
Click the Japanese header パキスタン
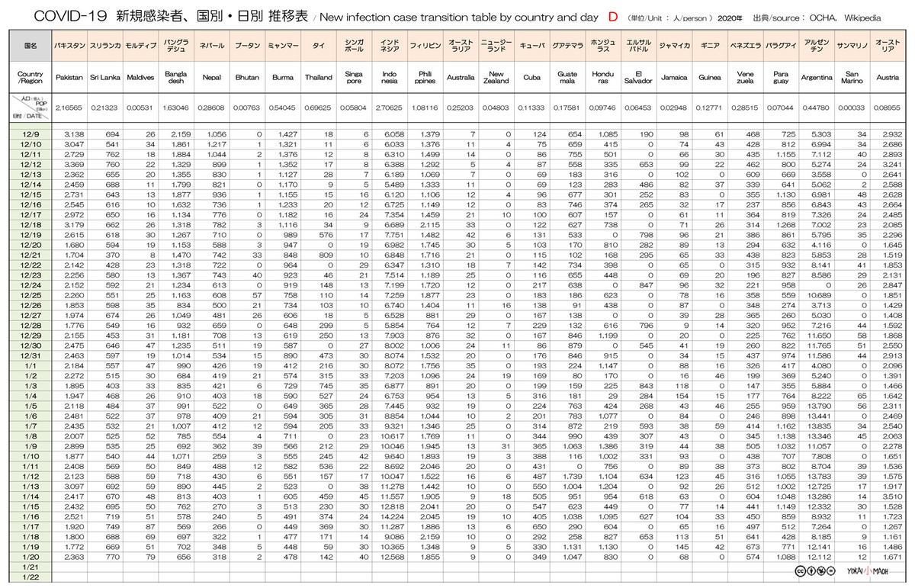(69, 47)
